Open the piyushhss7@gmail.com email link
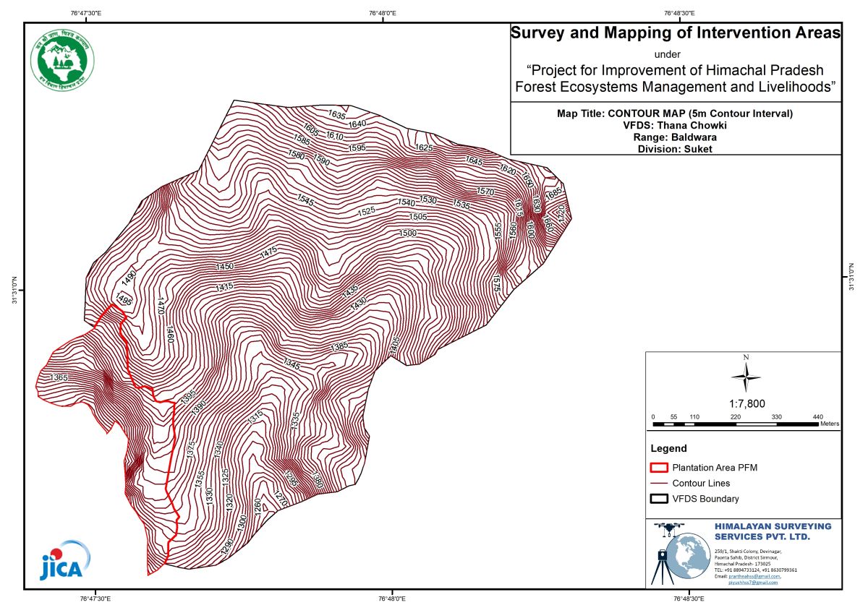868x613 pixels. pyautogui.click(x=752, y=582)
